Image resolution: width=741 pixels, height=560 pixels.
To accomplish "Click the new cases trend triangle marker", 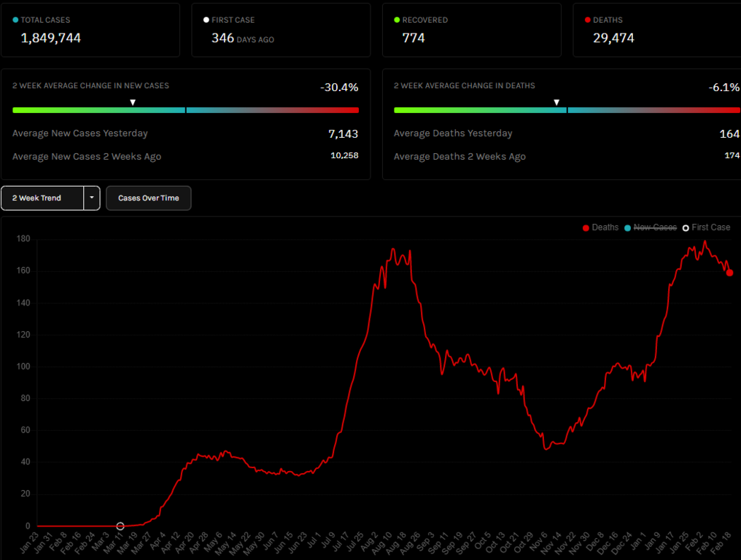I will [133, 103].
